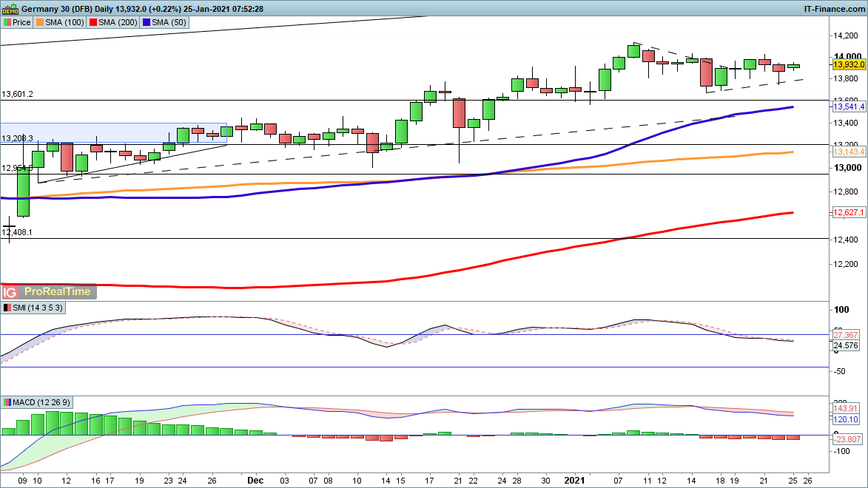Image resolution: width=868 pixels, height=488 pixels.
Task: Click the -23.807 MACD histogram value label
Action: coord(849,438)
